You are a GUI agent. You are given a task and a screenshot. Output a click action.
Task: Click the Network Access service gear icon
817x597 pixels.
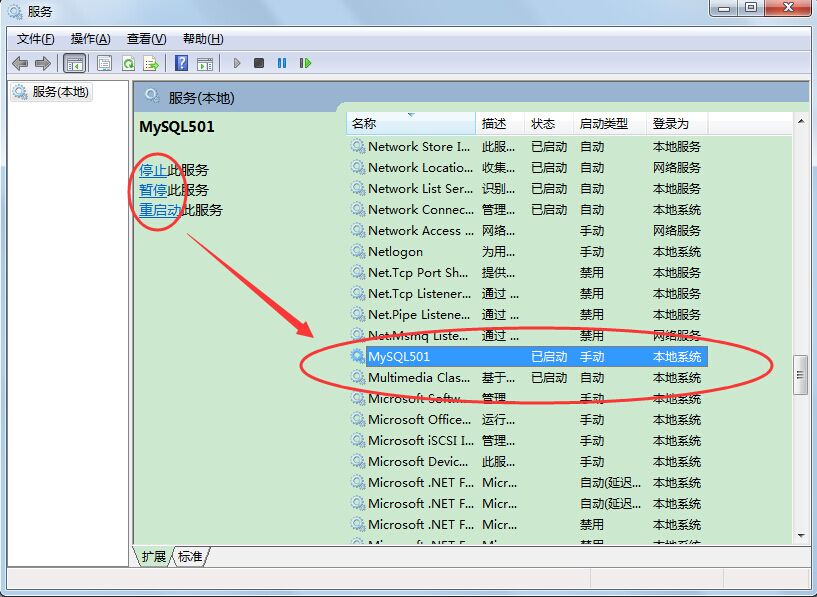[357, 231]
